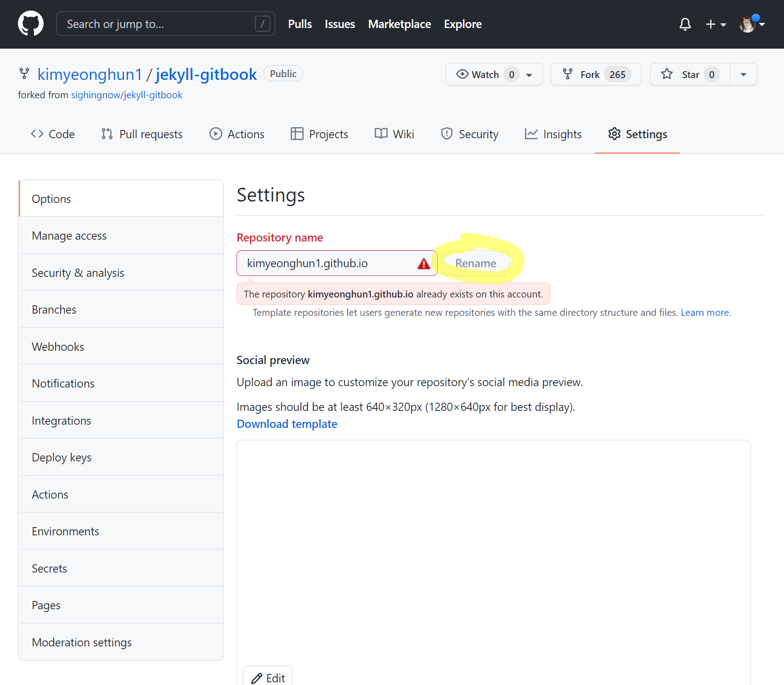Expand the Star lists dropdown arrow
Viewport: 784px width, 685px height.
[743, 74]
